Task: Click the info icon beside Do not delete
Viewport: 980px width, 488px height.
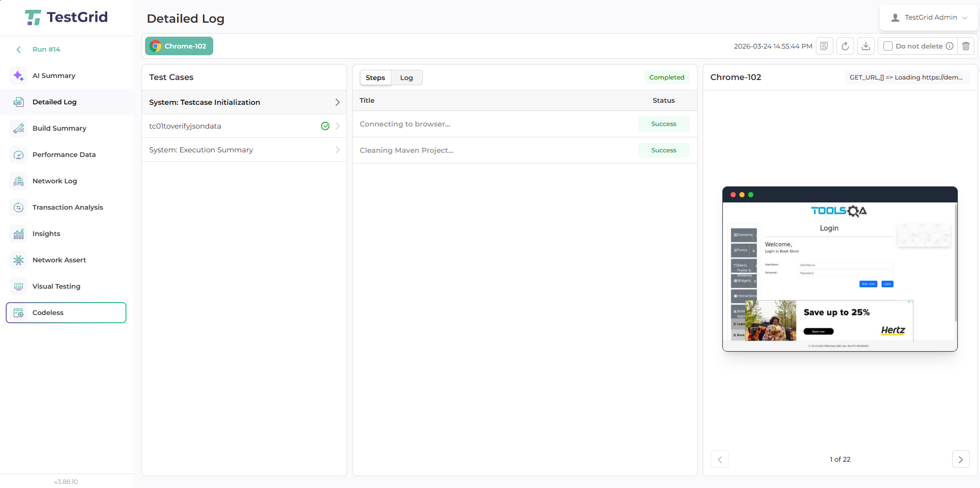Action: 950,46
